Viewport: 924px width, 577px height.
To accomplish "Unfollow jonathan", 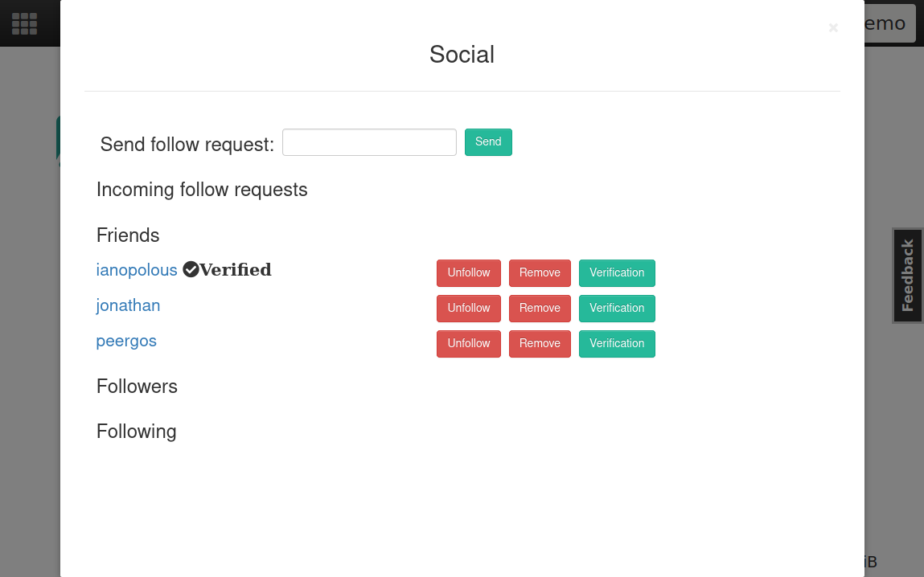I will [x=469, y=309].
